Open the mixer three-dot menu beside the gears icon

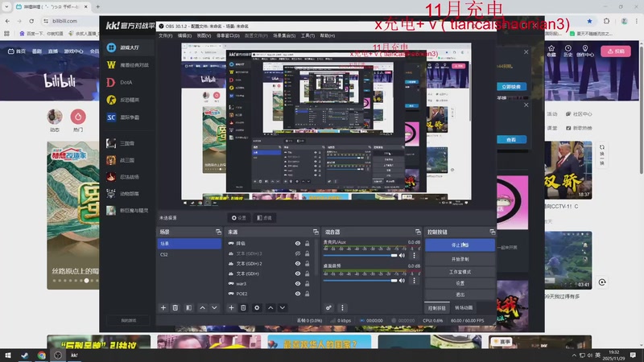(342, 308)
